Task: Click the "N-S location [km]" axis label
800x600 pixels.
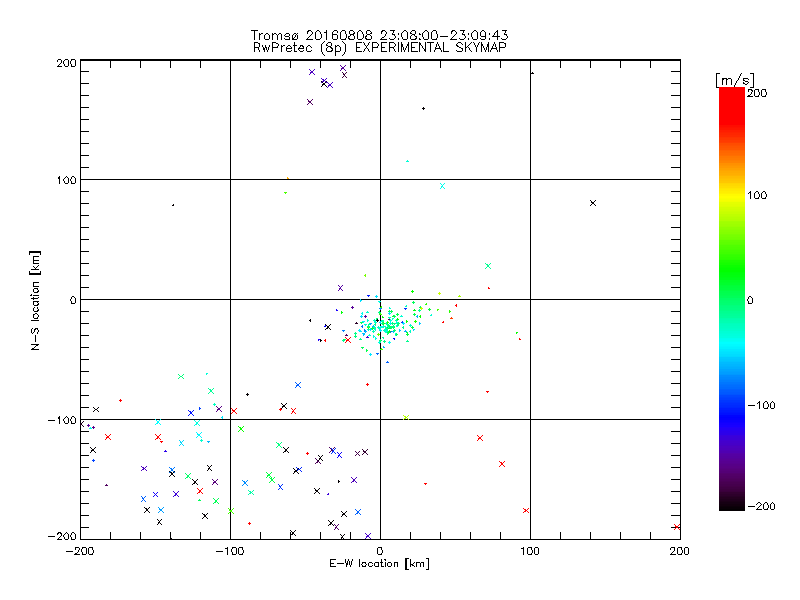Action: (x=35, y=301)
